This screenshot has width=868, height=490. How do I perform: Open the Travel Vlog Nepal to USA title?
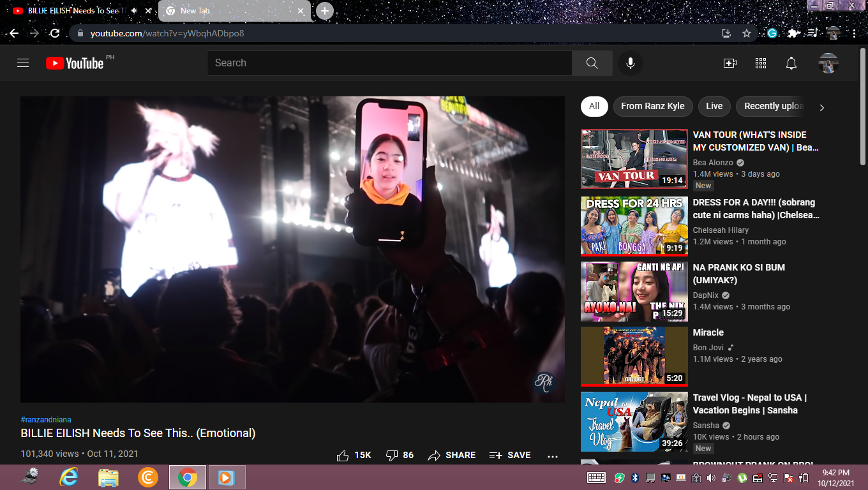[x=750, y=404]
